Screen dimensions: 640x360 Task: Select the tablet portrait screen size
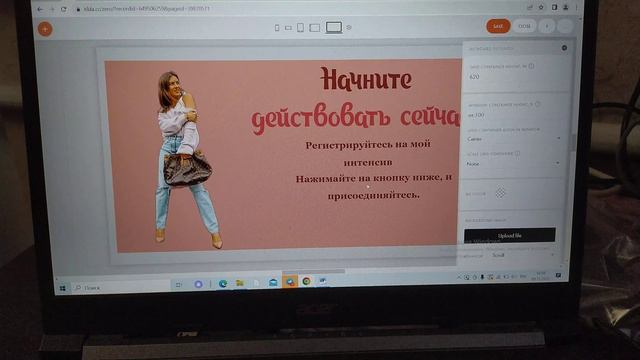(300, 27)
